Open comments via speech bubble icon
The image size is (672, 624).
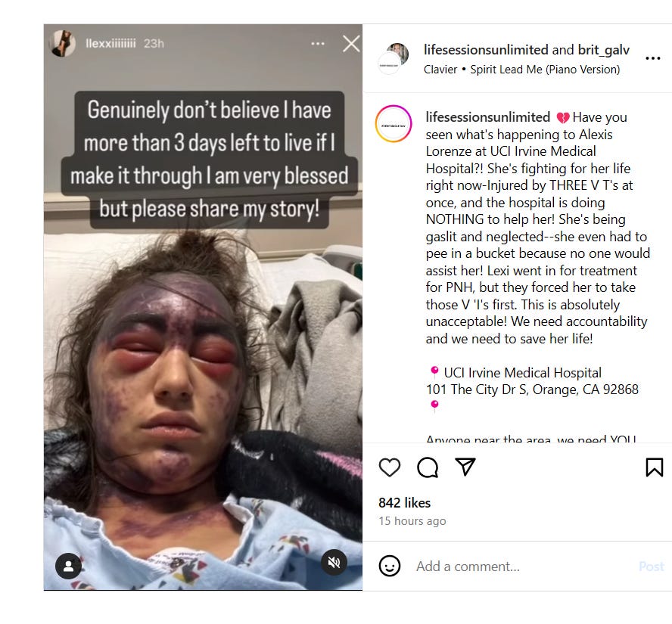428,467
